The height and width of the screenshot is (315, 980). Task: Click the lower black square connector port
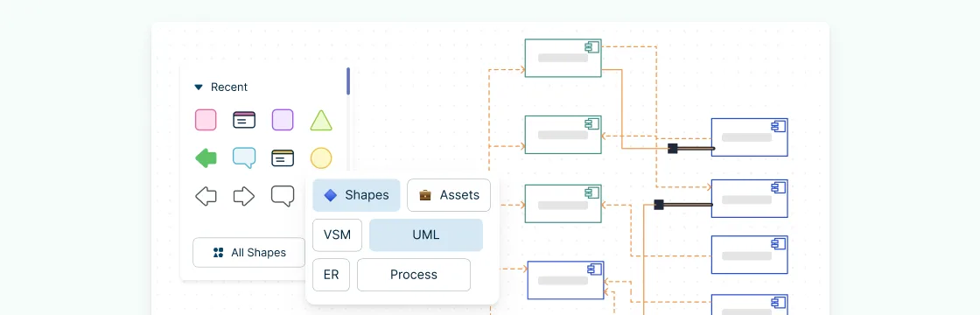(659, 205)
